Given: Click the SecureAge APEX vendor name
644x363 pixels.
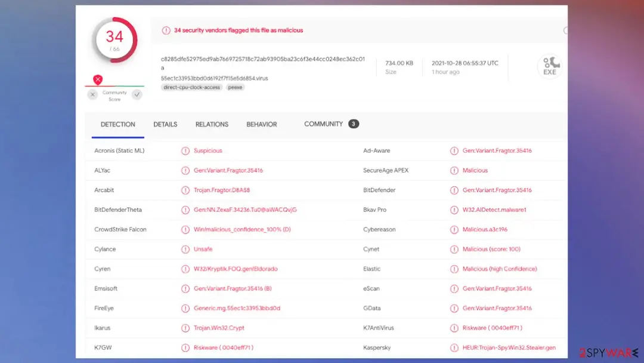Looking at the screenshot, I should pos(386,170).
